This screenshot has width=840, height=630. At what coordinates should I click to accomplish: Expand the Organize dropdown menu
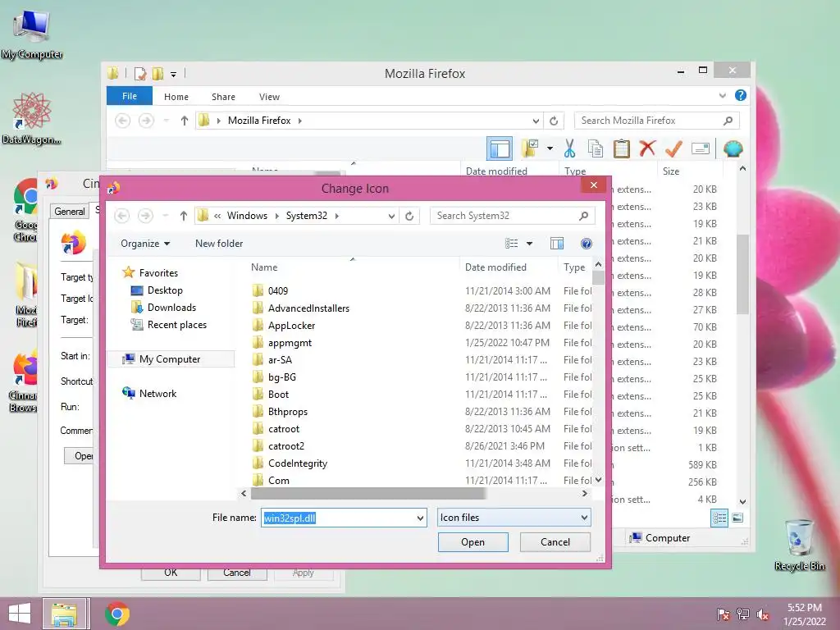(145, 244)
